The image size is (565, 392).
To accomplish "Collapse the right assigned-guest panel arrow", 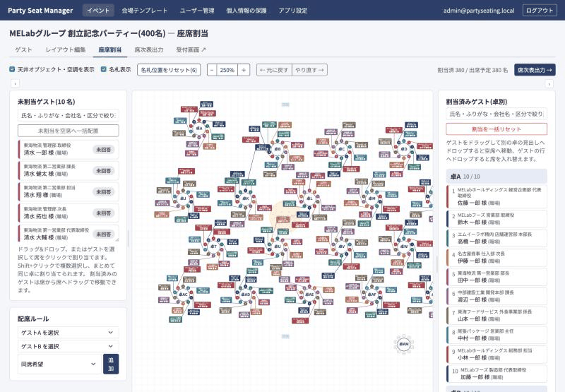I will 549,83.
